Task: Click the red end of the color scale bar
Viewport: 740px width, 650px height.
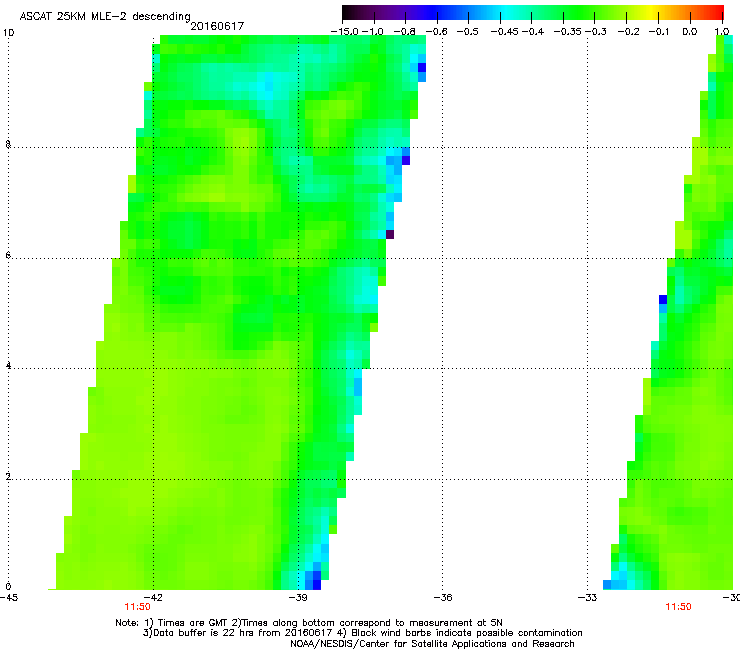Action: click(717, 12)
